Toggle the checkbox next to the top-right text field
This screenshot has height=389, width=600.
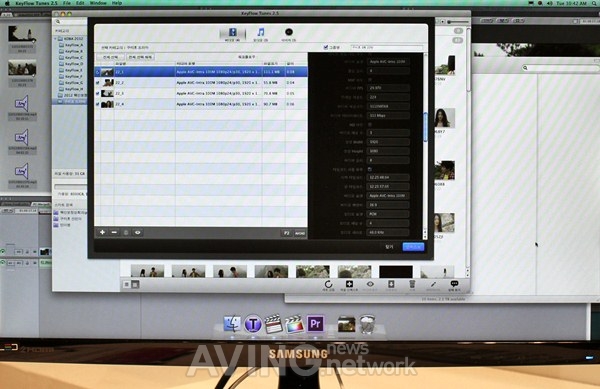pyautogui.click(x=326, y=47)
